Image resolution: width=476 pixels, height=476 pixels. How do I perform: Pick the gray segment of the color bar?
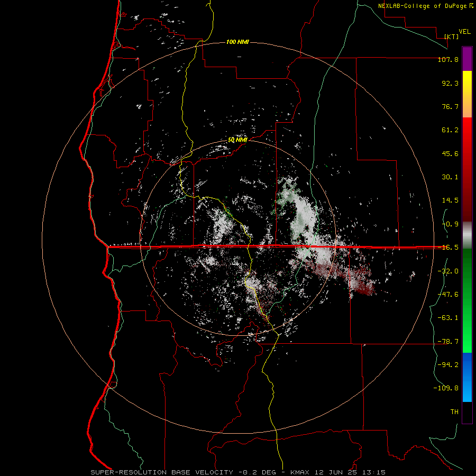click(467, 235)
